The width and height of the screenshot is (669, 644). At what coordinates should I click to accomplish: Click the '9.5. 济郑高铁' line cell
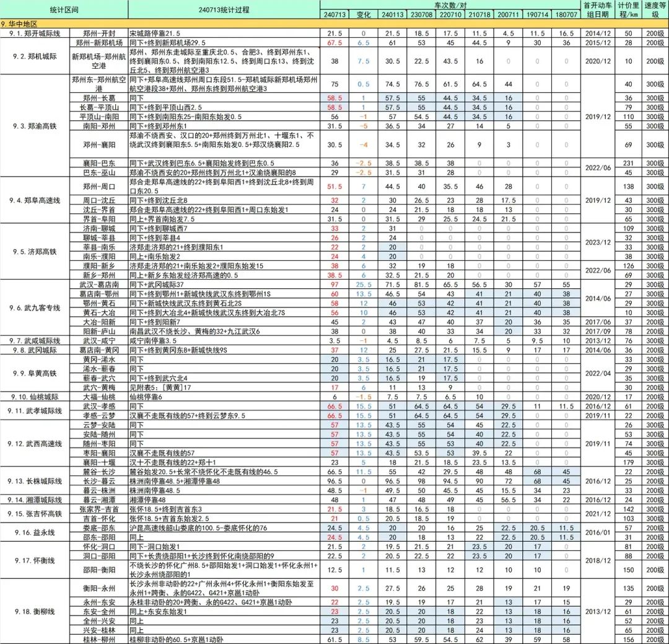[x=35, y=252]
